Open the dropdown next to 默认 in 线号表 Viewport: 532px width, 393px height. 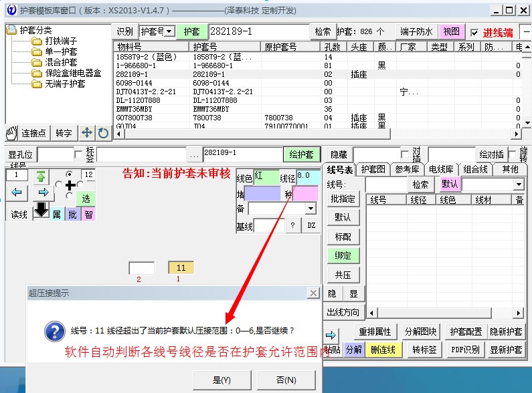[x=519, y=184]
